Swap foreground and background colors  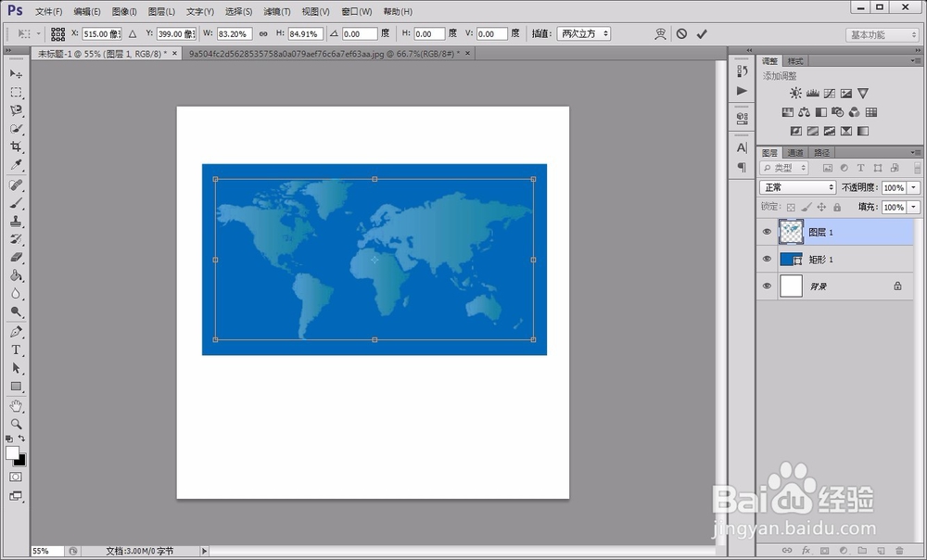(22, 439)
